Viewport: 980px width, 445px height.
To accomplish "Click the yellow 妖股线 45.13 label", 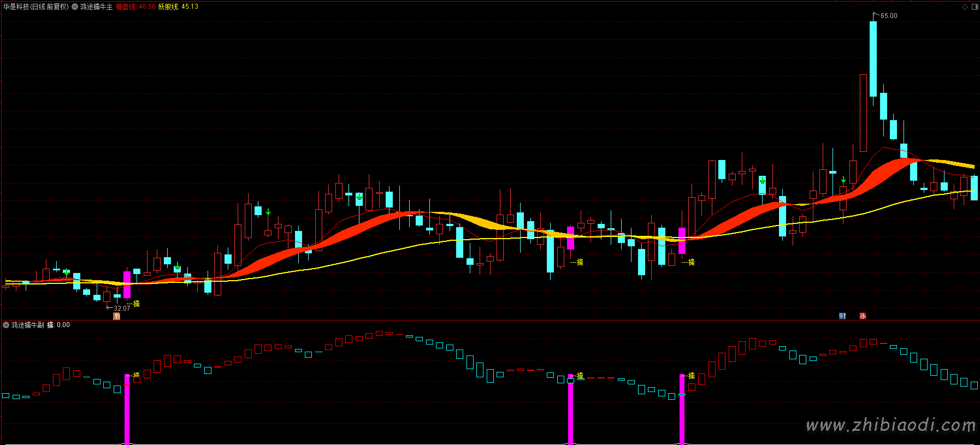I will 178,7.
